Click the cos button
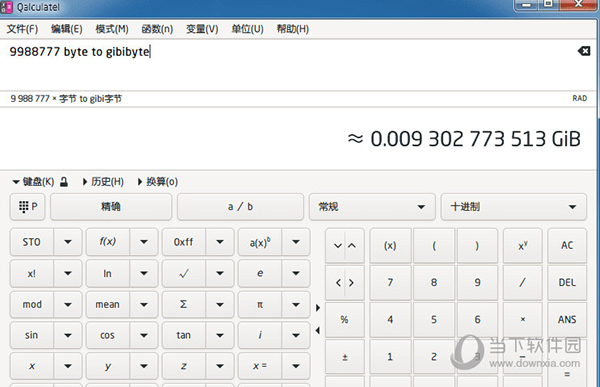The height and width of the screenshot is (387, 600). 108,335
